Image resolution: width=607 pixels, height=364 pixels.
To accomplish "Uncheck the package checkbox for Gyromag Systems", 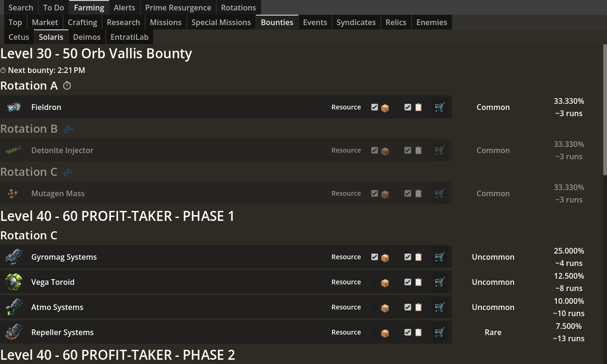I will pos(375,257).
